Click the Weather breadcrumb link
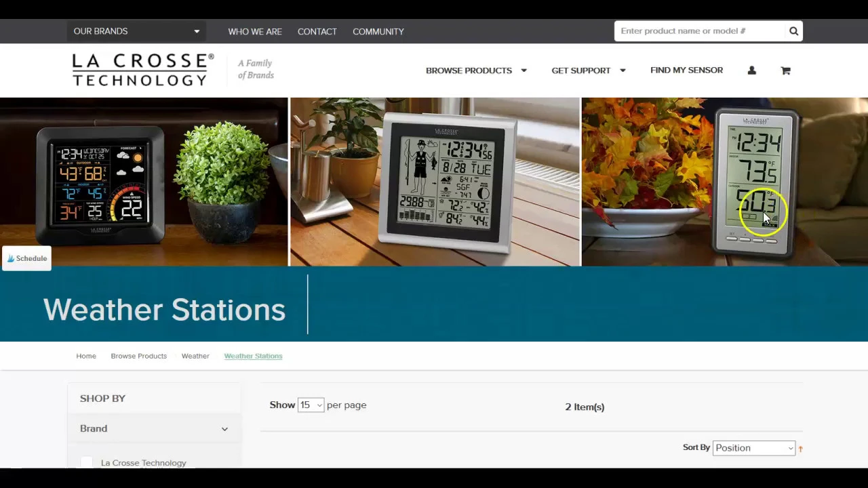Viewport: 868px width, 488px height. (195, 356)
